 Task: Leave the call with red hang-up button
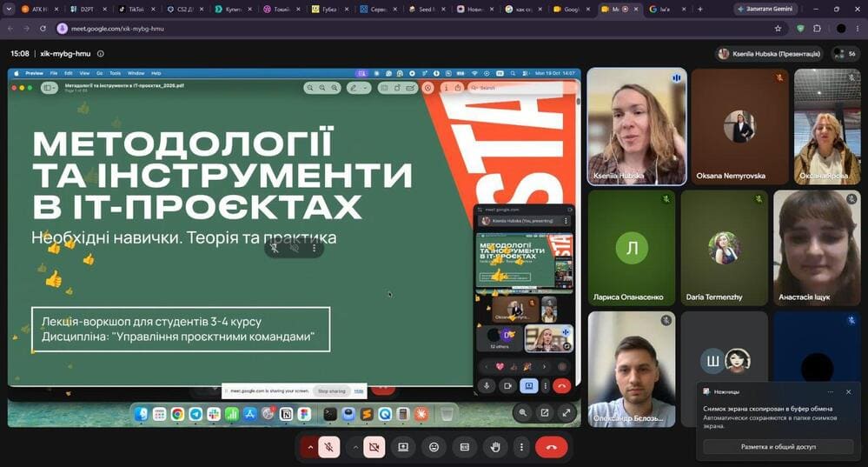(x=552, y=447)
